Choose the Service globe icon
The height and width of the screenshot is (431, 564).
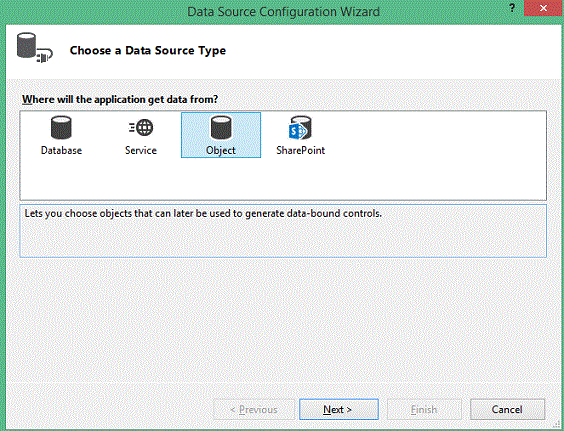click(141, 127)
